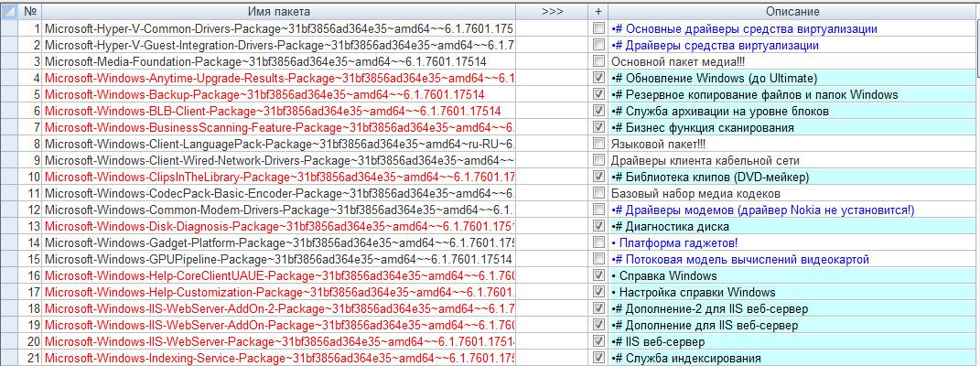Sort by the Имя пакета column header
This screenshot has width=980, height=366.
(x=279, y=11)
